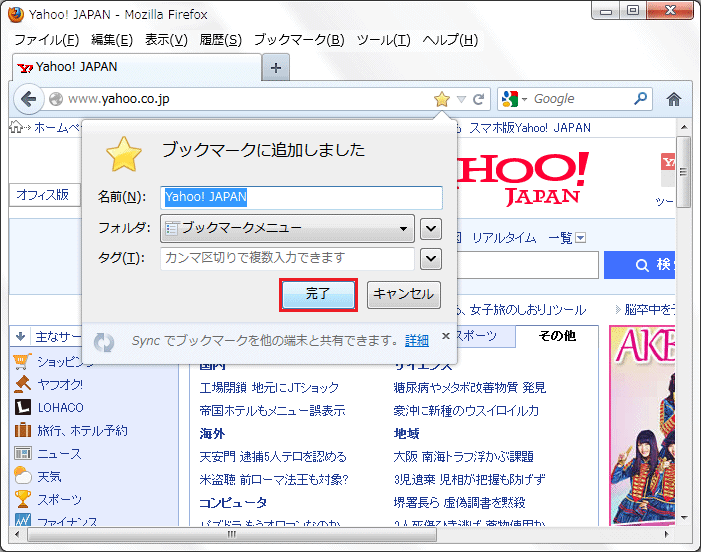Viewport: 701px width, 552px height.
Task: Click the 名前 bookmark name field
Action: click(301, 197)
